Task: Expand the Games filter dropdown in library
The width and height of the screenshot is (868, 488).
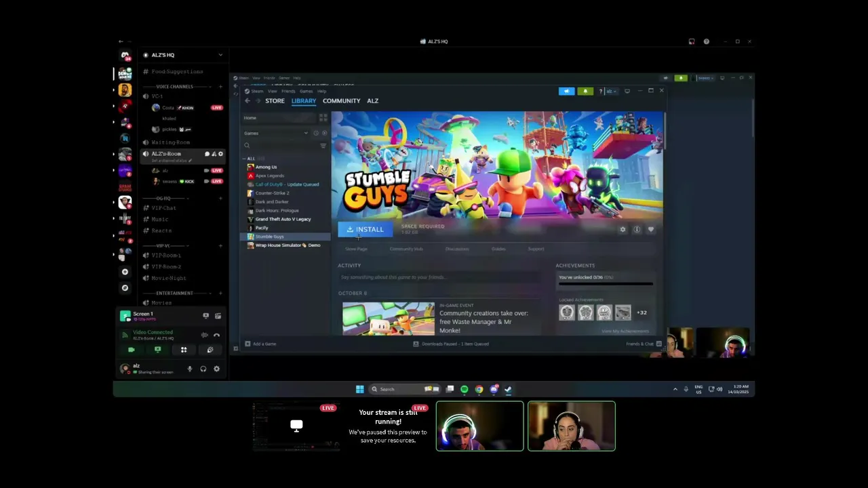Action: (306, 134)
